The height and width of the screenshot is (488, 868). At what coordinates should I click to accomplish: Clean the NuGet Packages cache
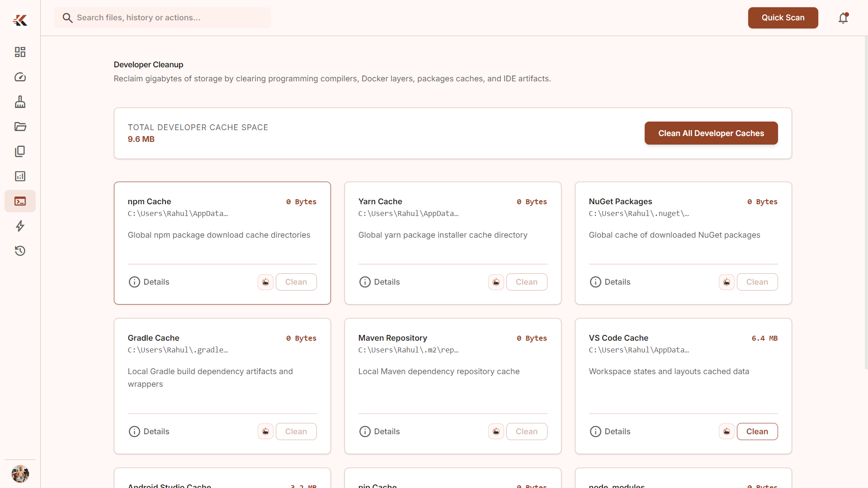click(757, 282)
